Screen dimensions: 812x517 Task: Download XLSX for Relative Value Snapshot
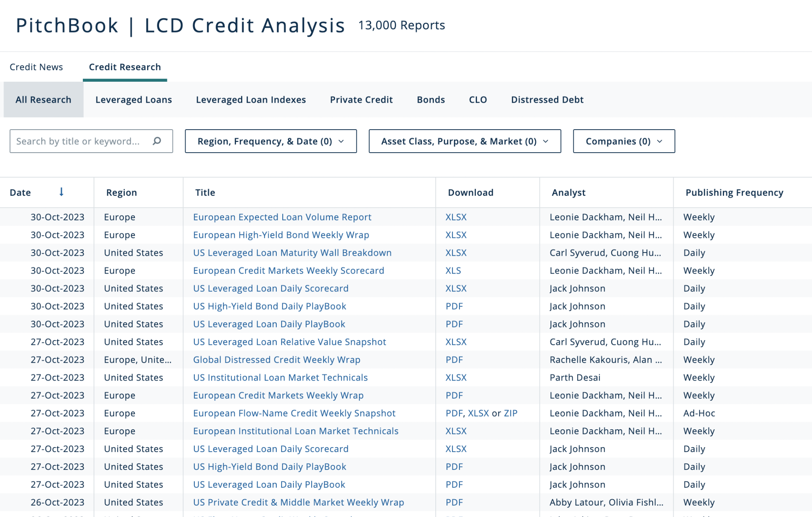(x=456, y=342)
